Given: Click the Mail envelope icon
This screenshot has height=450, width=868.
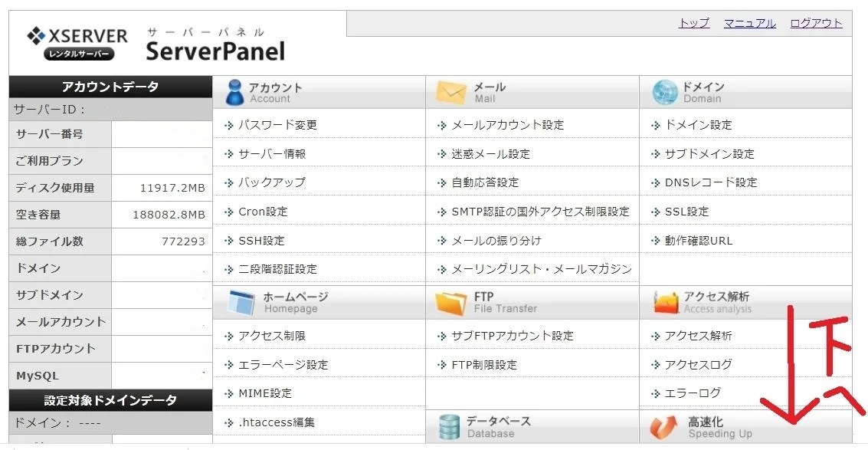Looking at the screenshot, I should [x=450, y=93].
